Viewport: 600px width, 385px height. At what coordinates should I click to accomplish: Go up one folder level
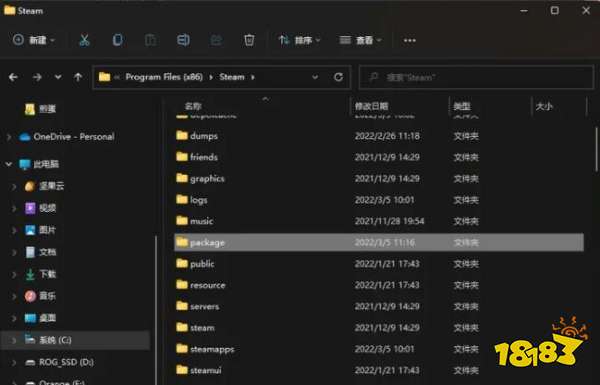[78, 77]
